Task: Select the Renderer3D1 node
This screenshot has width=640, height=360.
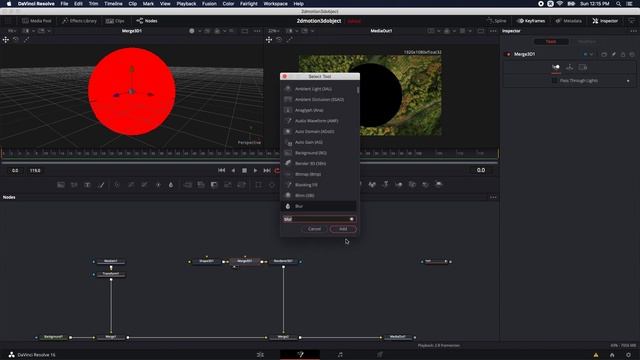Action: [283, 261]
